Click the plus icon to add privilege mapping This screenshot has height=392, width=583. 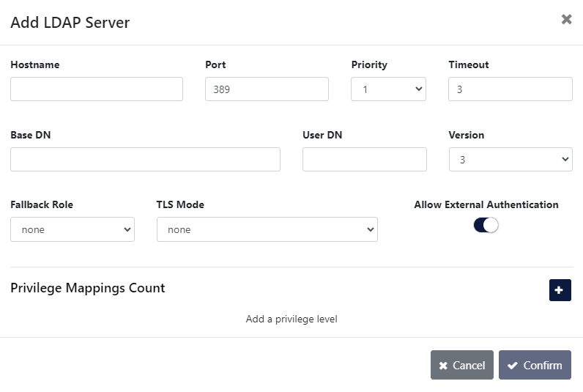tap(560, 290)
